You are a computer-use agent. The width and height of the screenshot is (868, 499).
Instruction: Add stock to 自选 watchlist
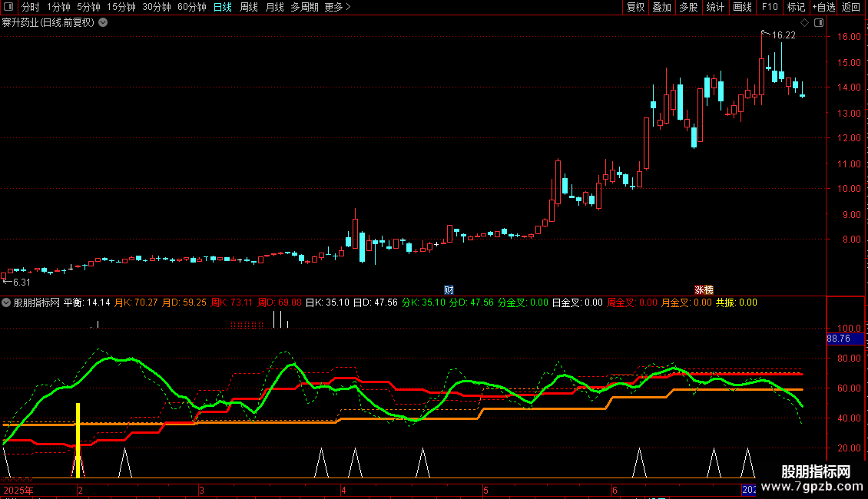[x=823, y=7]
